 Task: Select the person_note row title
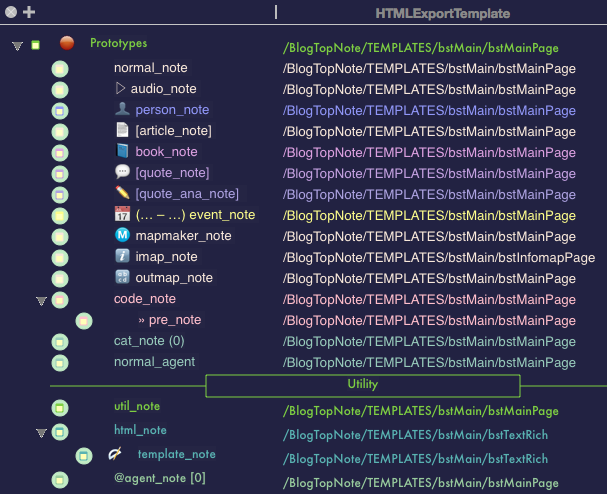(x=172, y=110)
